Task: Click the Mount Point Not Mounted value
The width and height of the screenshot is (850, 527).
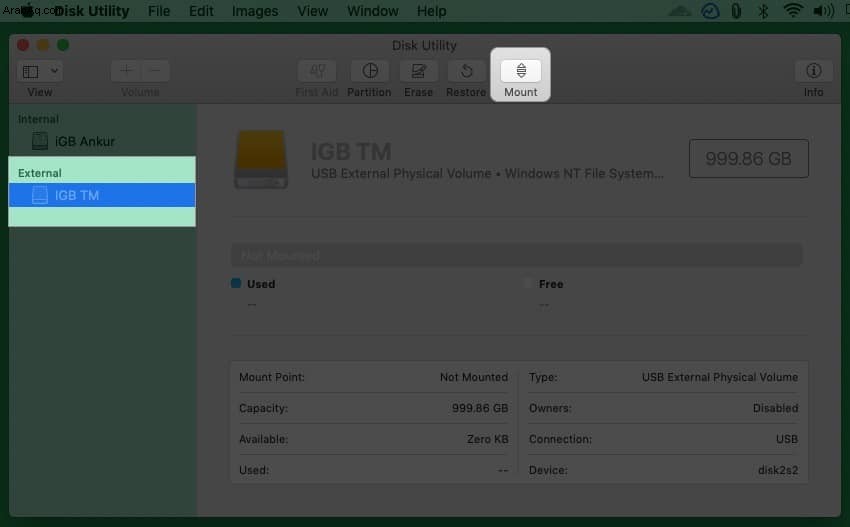Action: [x=474, y=377]
